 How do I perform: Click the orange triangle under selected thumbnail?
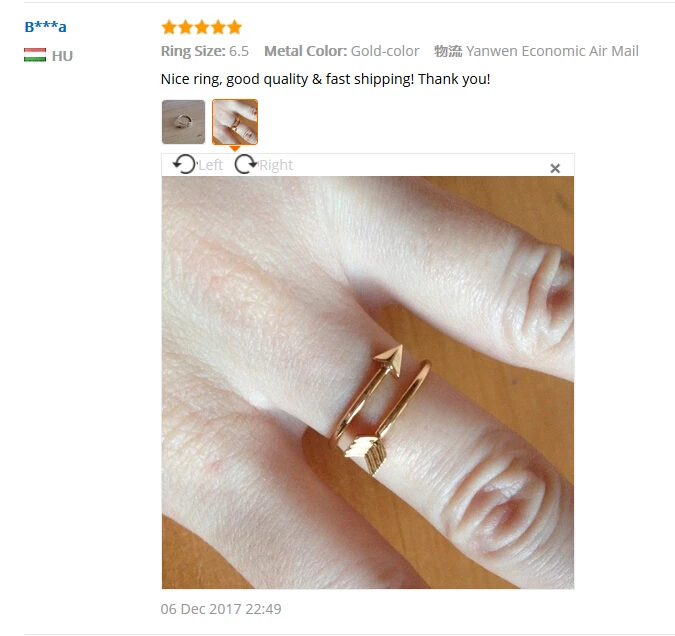coord(235,148)
